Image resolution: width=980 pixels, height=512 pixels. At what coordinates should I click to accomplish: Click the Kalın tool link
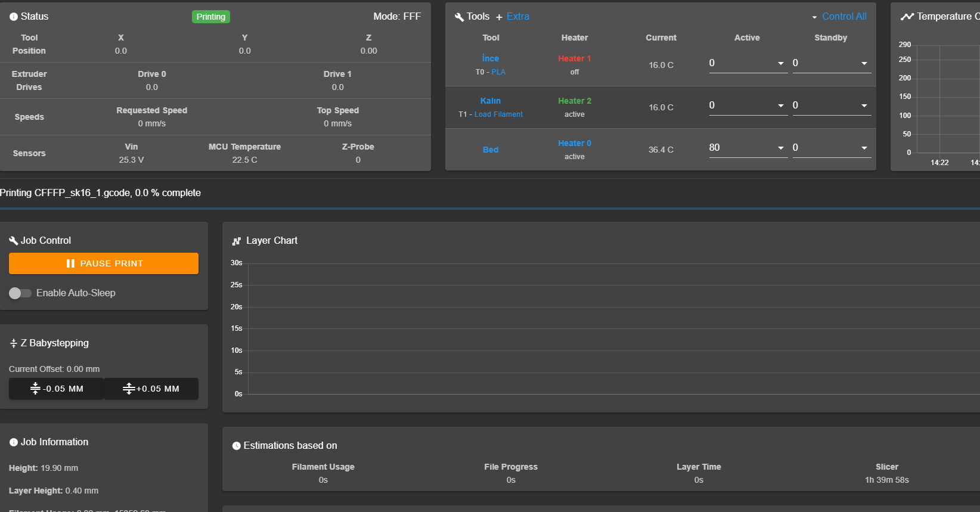tap(491, 101)
